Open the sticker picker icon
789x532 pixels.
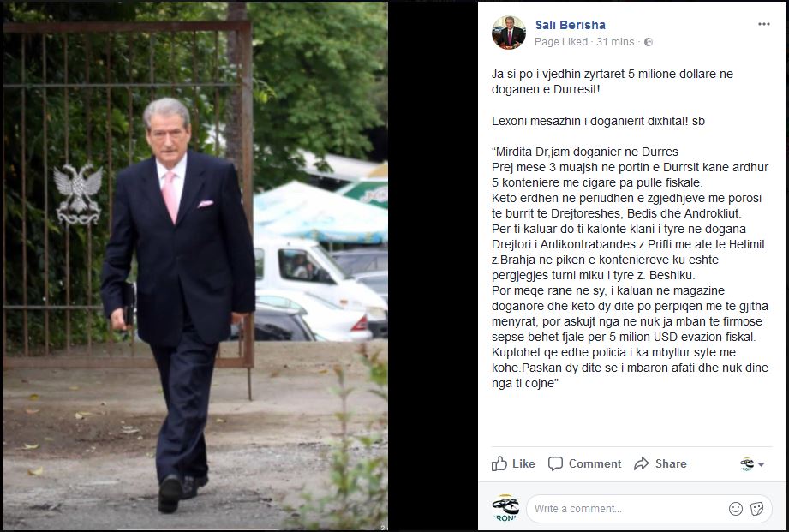coord(756,509)
